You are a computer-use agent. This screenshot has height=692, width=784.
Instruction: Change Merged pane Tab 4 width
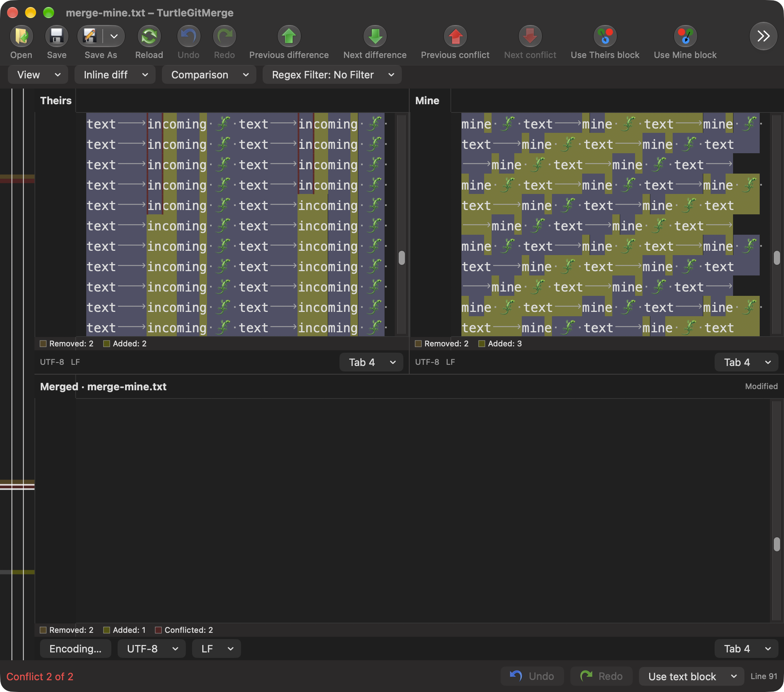(746, 649)
